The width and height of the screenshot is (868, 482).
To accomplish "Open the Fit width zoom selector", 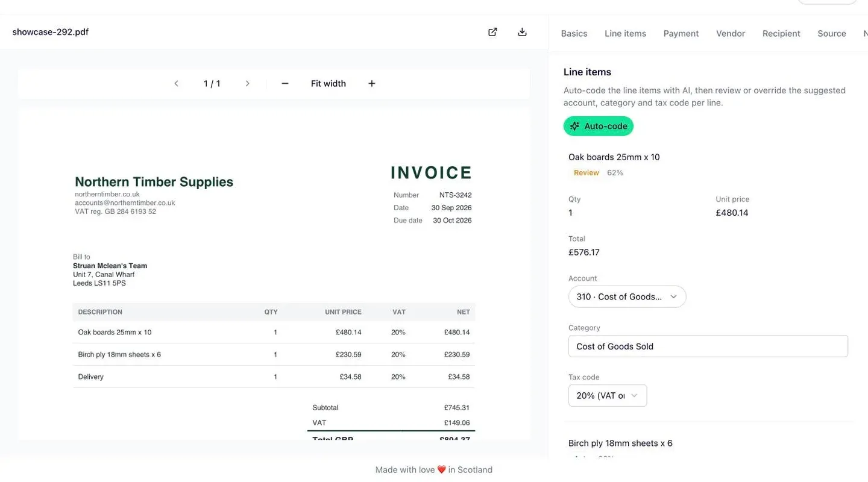I will (x=329, y=84).
